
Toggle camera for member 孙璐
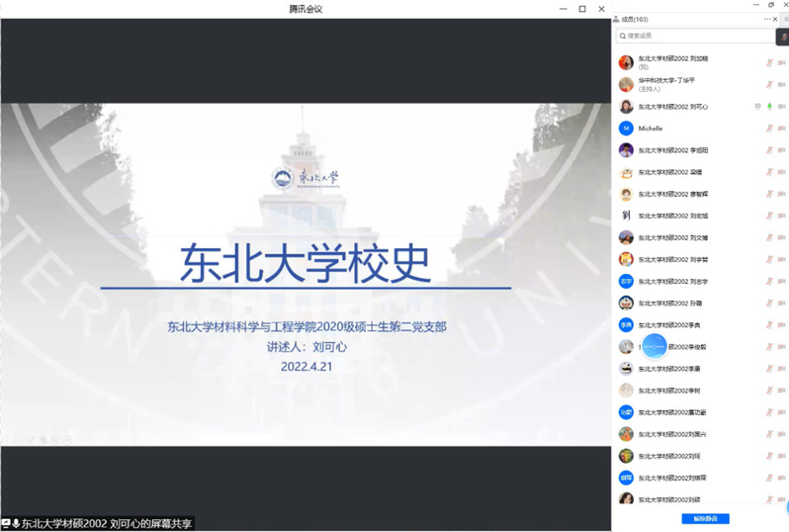[781, 303]
